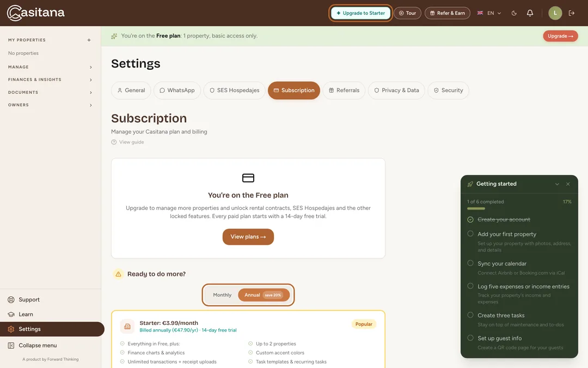Open the EN language dropdown

489,13
